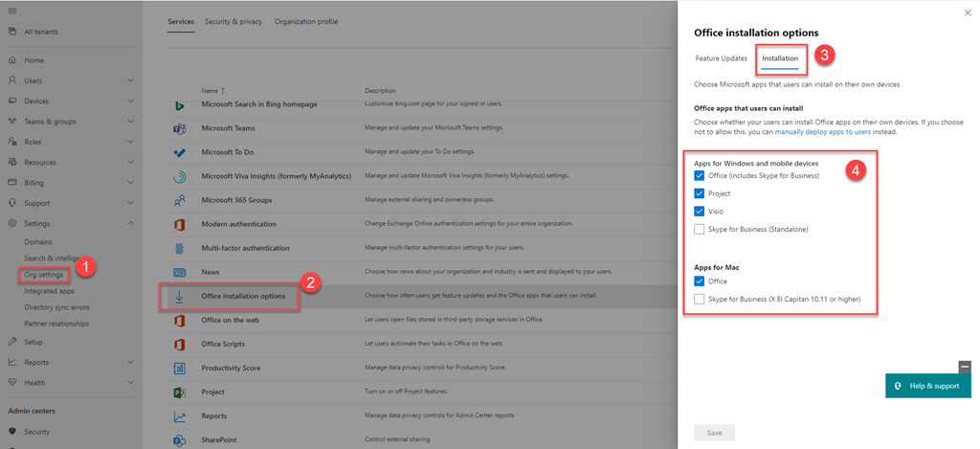
Task: Click the Teams & groups icon
Action: pyautogui.click(x=11, y=122)
